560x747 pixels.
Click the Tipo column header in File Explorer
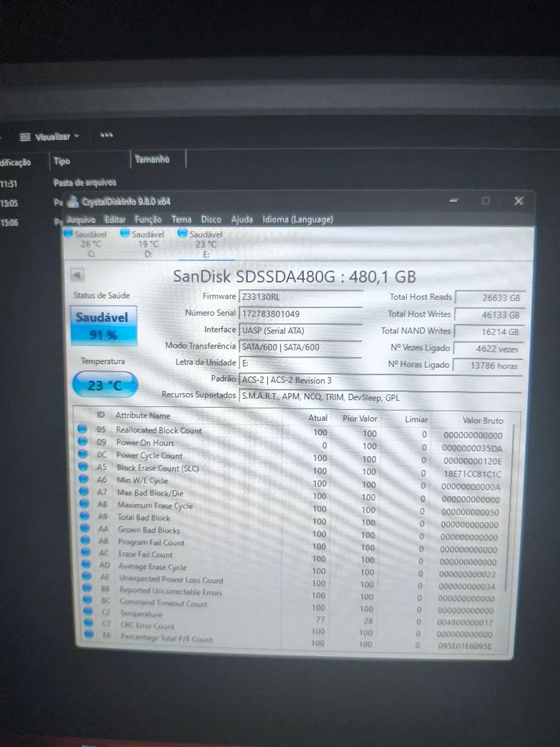coord(62,161)
